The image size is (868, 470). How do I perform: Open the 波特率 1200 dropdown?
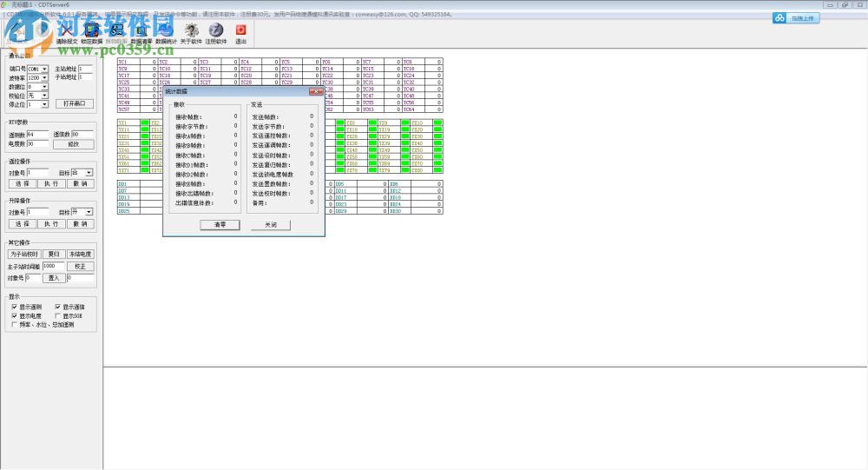pos(44,78)
